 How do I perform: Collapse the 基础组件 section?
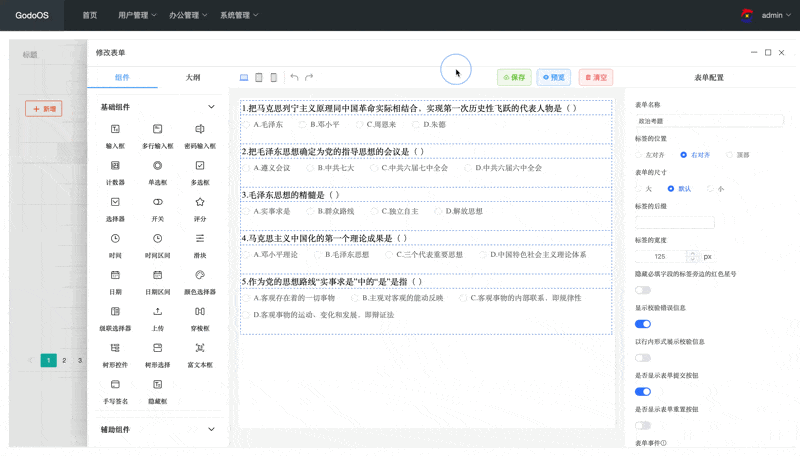pos(211,107)
